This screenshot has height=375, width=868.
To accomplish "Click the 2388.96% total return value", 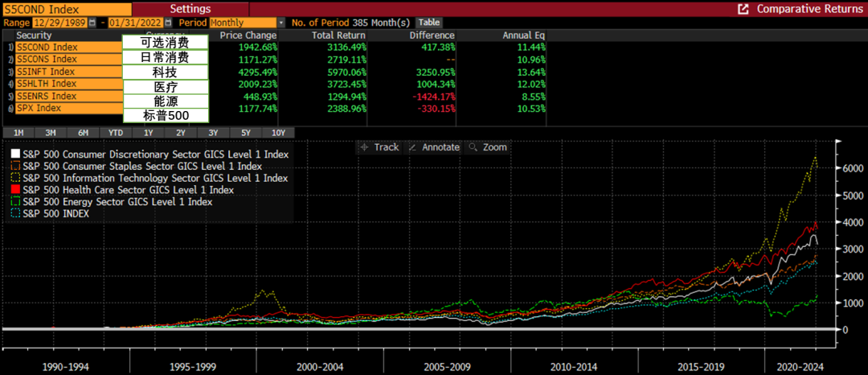I will [x=346, y=109].
